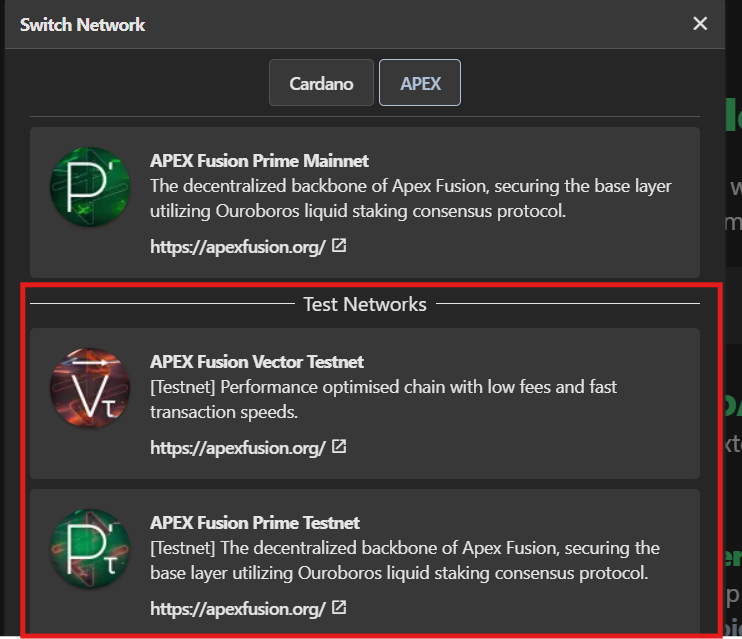The image size is (742, 639).
Task: Choose APEX Fusion Prime Testnet title
Action: coord(255,523)
